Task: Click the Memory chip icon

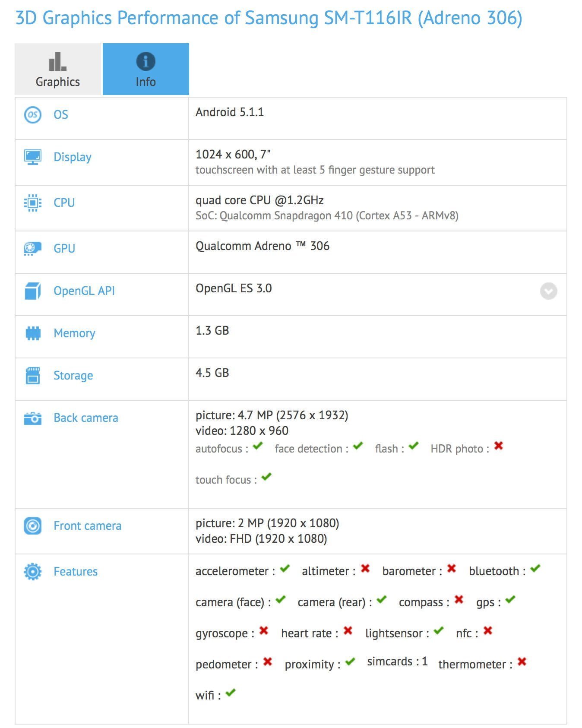Action: (x=33, y=333)
